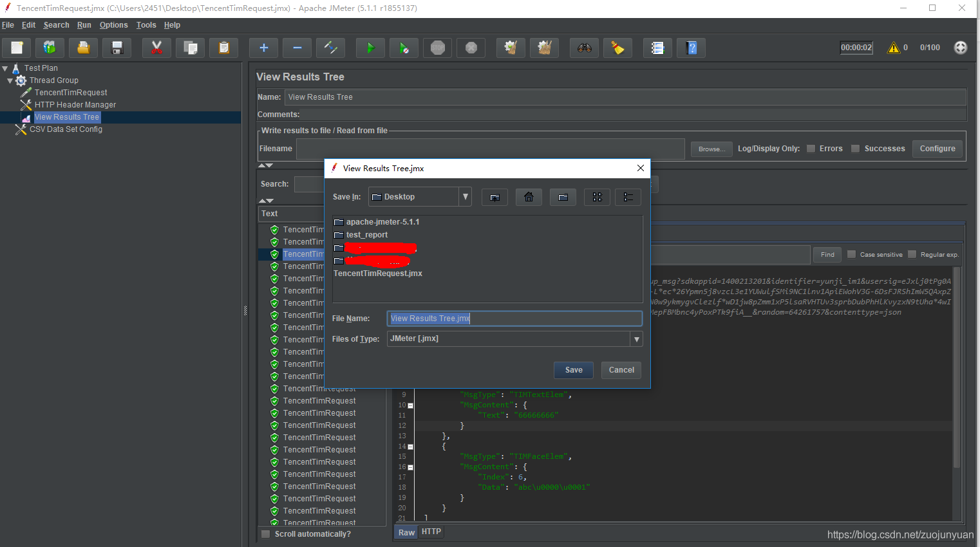980x547 pixels.
Task: Open the Function Helper dialog icon
Action: tap(657, 48)
